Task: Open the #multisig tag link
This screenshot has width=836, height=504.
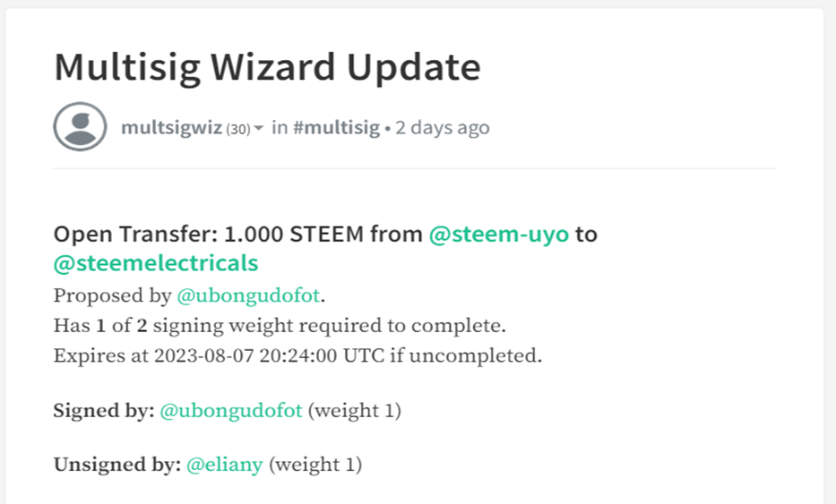Action: [336, 128]
